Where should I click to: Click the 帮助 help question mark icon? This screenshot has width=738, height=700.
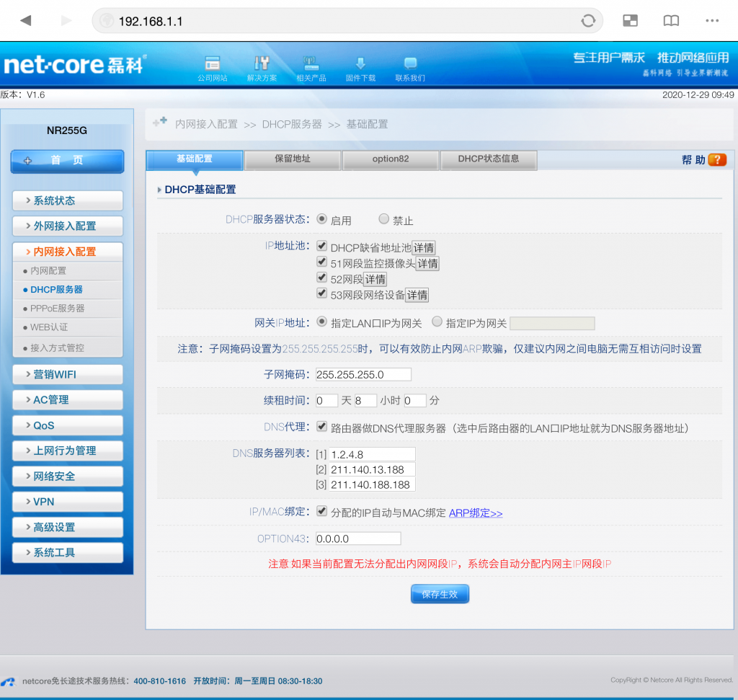click(x=717, y=160)
